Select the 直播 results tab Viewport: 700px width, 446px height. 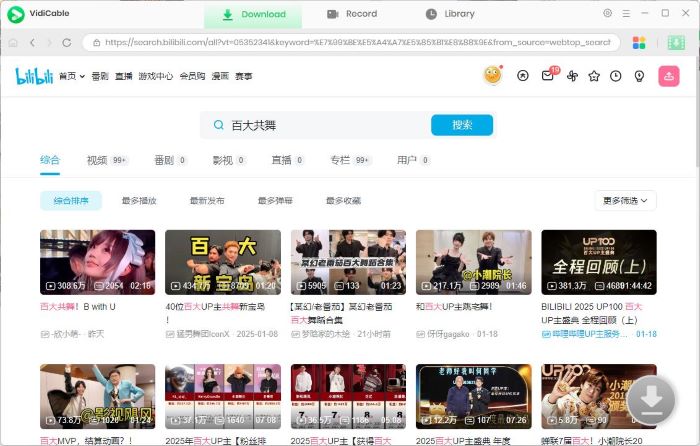click(x=288, y=160)
